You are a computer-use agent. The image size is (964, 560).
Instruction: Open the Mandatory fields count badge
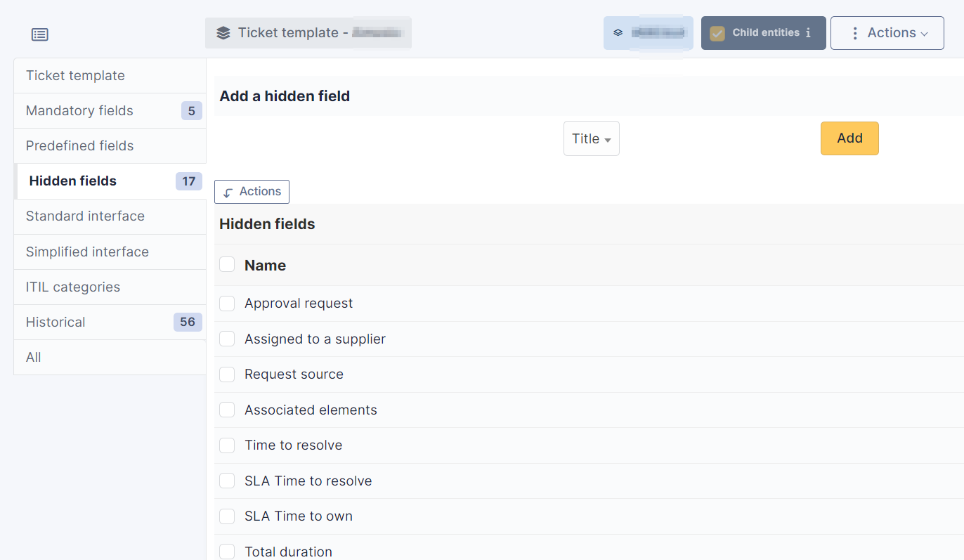coord(191,110)
